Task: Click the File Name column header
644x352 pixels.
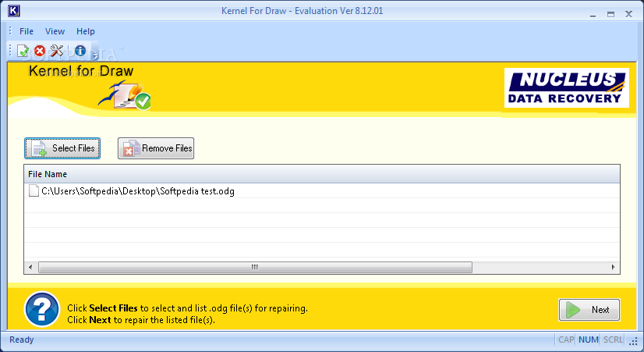Action: coord(322,174)
